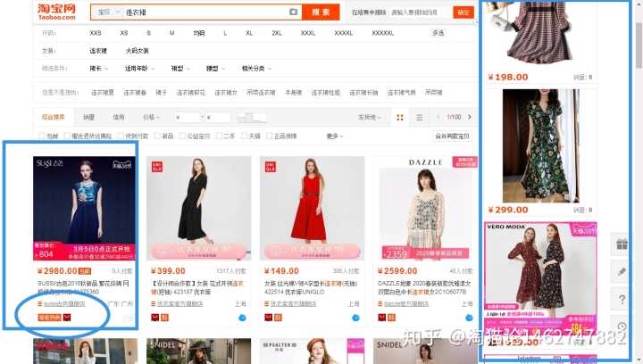
Task: Click Tmall badge icon under ¥2599.00 item
Action: [x=382, y=318]
